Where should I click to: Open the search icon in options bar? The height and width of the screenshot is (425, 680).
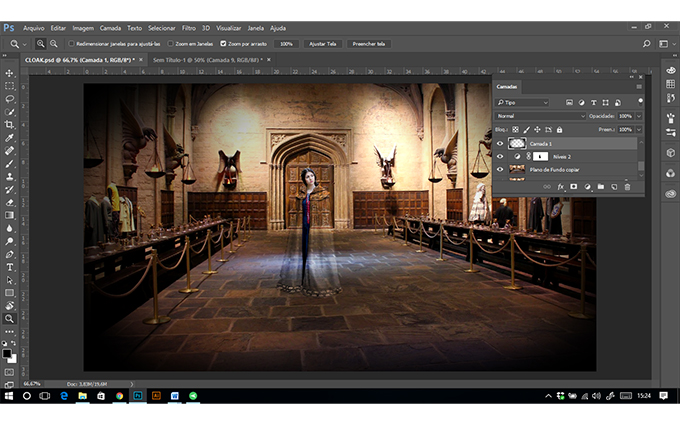(646, 44)
